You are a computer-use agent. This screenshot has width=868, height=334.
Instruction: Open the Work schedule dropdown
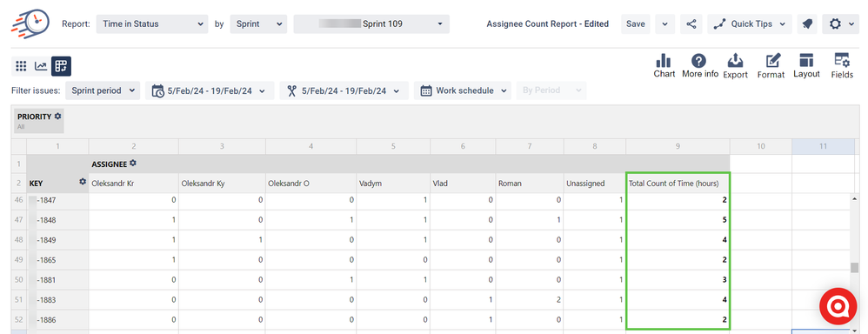(462, 90)
